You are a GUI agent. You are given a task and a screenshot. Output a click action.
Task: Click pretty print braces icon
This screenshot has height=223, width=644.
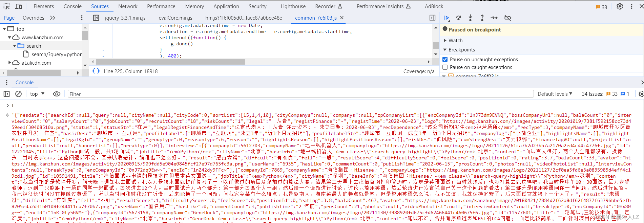pos(96,71)
